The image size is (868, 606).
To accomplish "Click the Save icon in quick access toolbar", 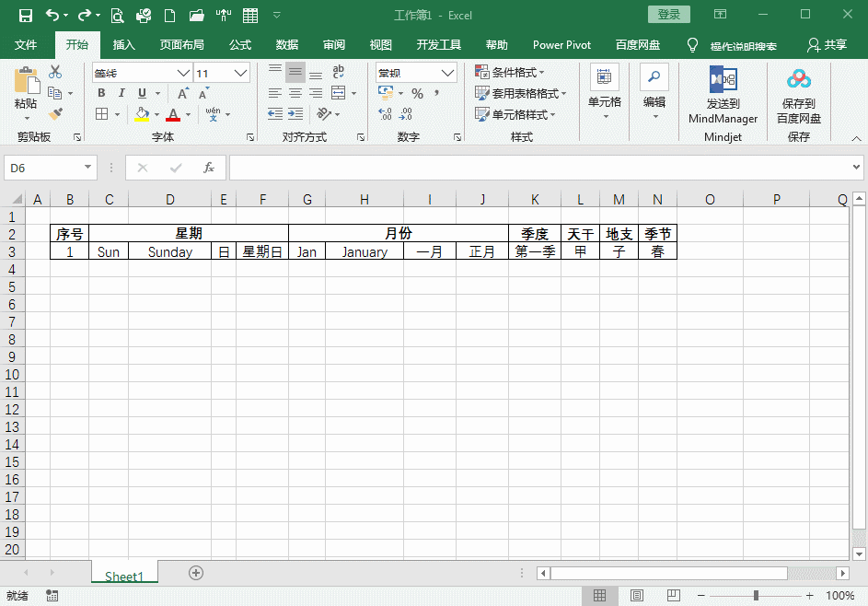I will pos(26,16).
